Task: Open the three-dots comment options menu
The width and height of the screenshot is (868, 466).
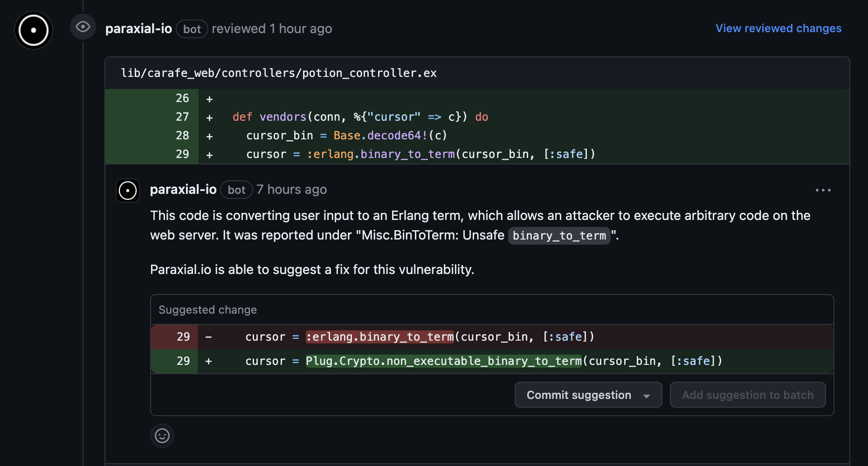Action: (823, 190)
